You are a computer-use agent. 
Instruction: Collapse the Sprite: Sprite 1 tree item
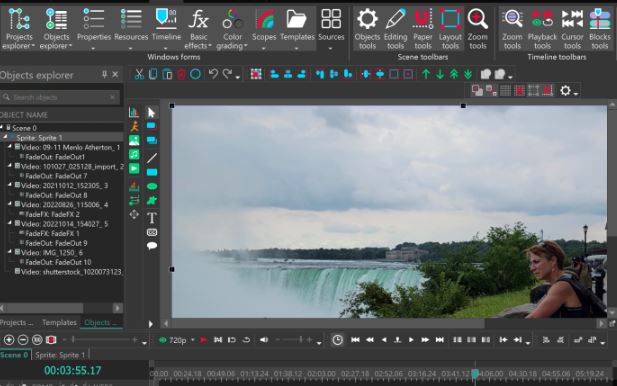[5, 137]
